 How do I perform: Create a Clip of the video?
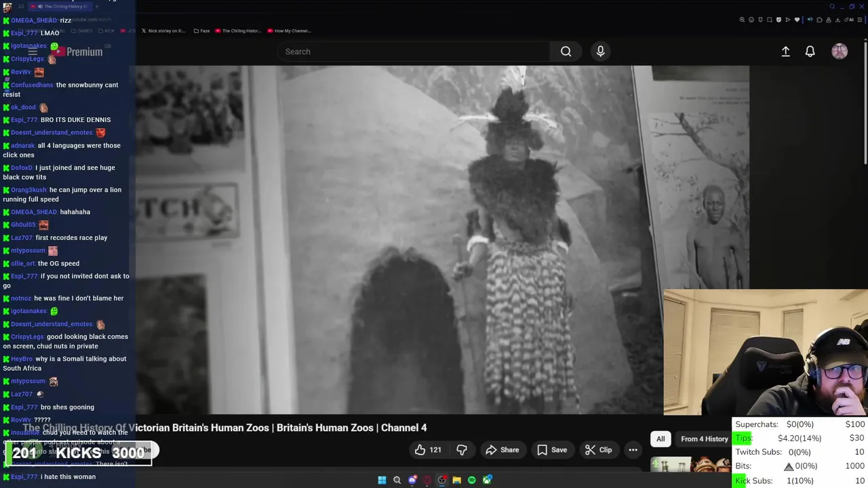[599, 450]
